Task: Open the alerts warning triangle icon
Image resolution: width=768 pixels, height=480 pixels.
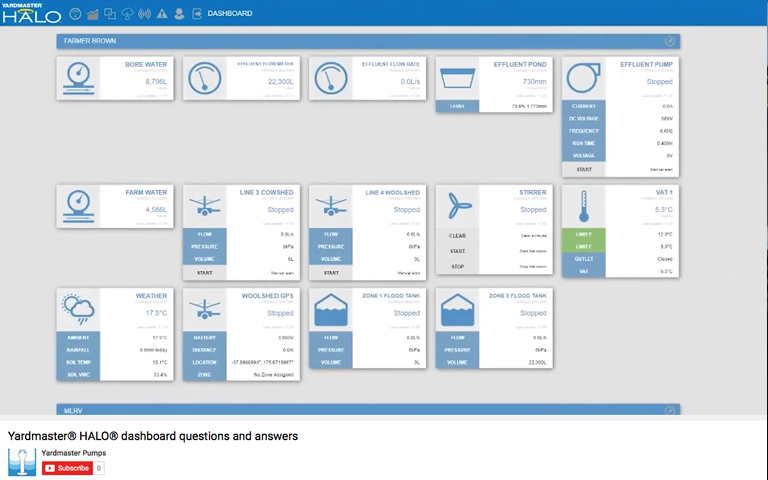Action: coord(162,14)
